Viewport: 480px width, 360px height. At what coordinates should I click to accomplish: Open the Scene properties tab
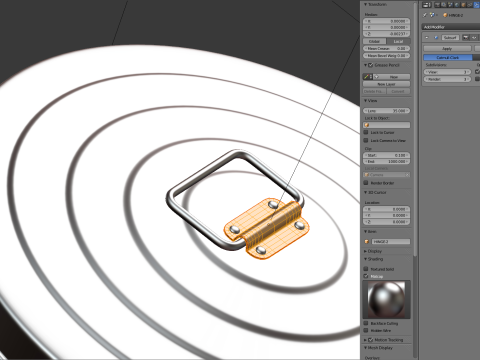[451, 5]
